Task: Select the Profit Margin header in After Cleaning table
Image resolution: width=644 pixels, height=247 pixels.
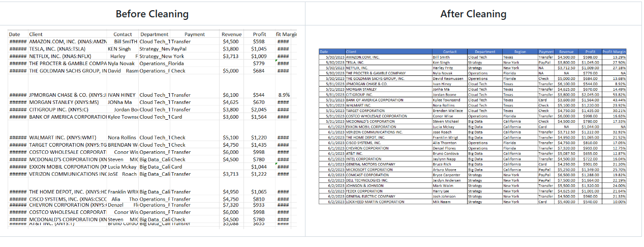Action: 614,51
